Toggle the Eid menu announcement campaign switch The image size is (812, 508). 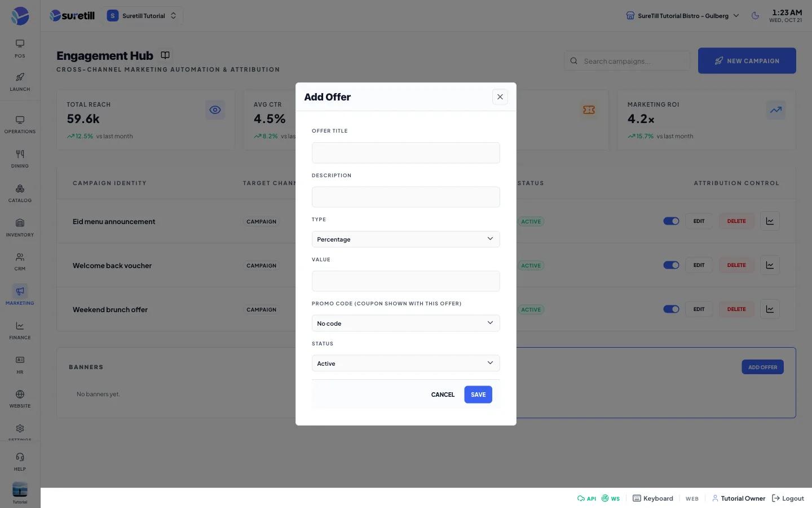point(671,221)
